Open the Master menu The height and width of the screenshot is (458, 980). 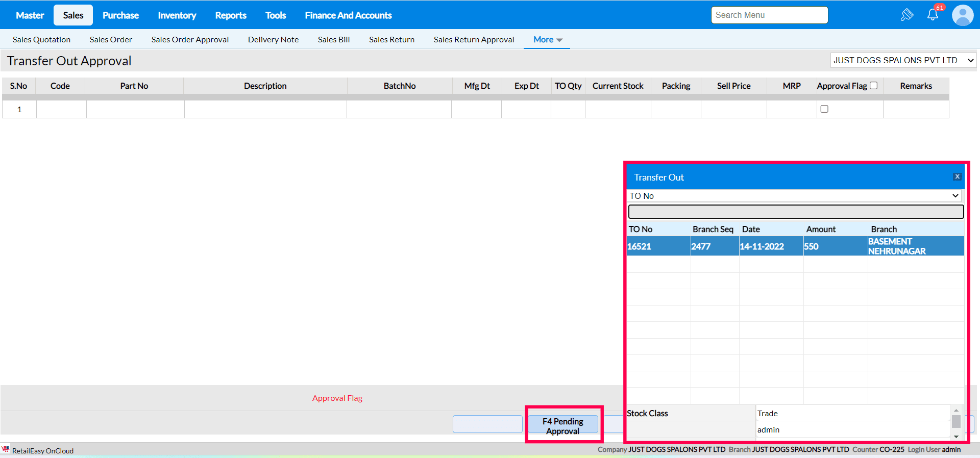30,15
